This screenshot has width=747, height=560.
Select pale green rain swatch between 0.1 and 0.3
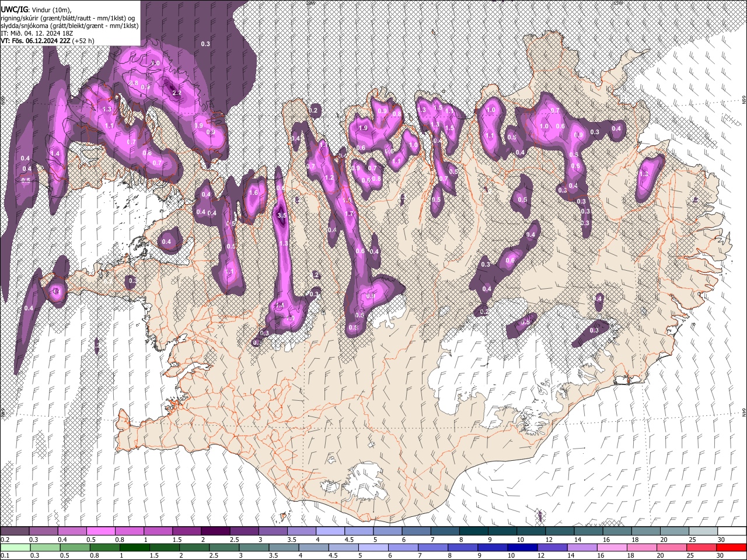tap(15, 547)
